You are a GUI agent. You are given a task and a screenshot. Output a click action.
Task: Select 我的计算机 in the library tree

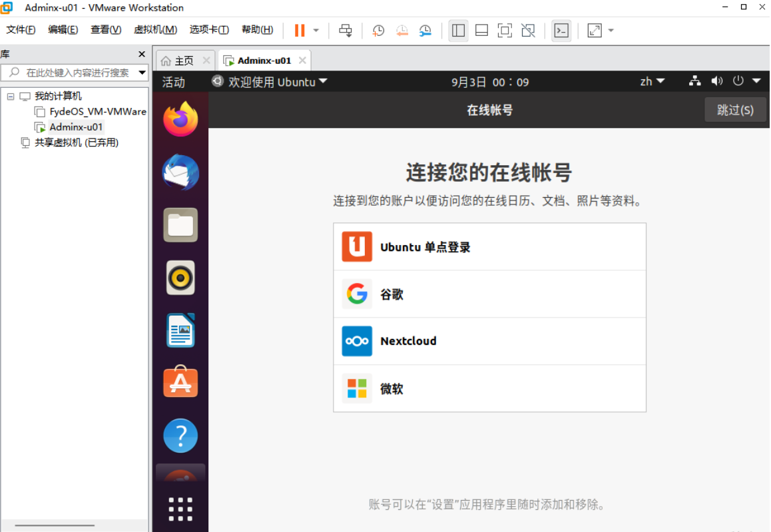tap(58, 97)
